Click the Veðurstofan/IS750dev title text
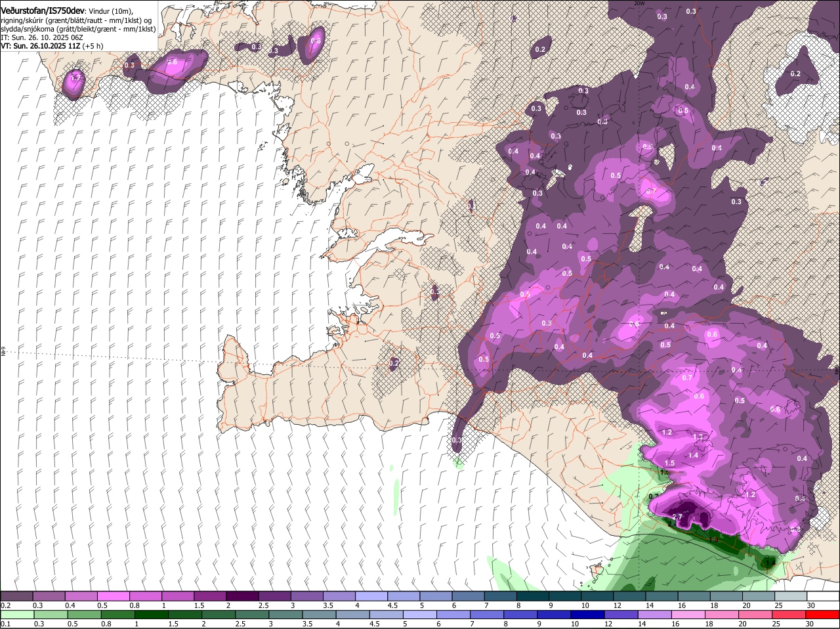This screenshot has width=840, height=629. pos(42,11)
